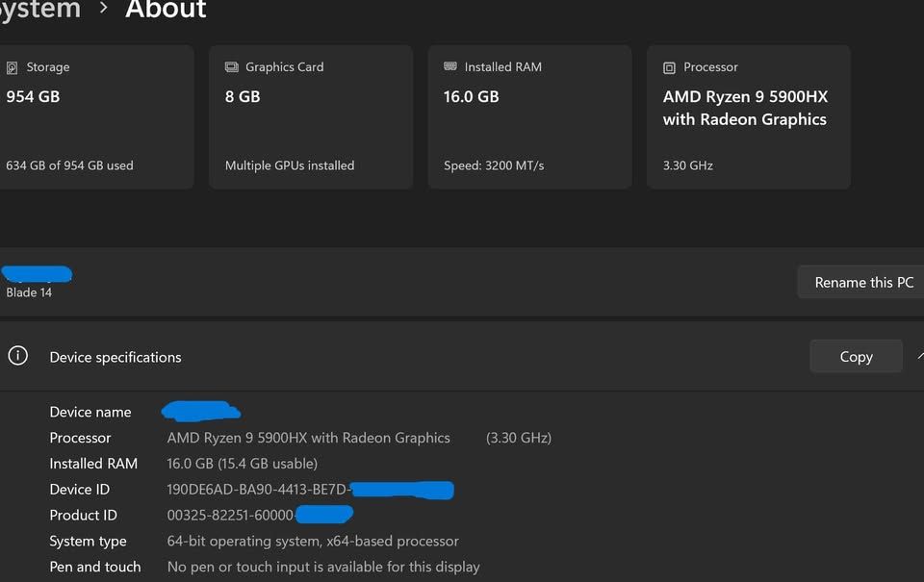Click the Speed: 3200 MT/s text
924x582 pixels.
click(x=494, y=165)
